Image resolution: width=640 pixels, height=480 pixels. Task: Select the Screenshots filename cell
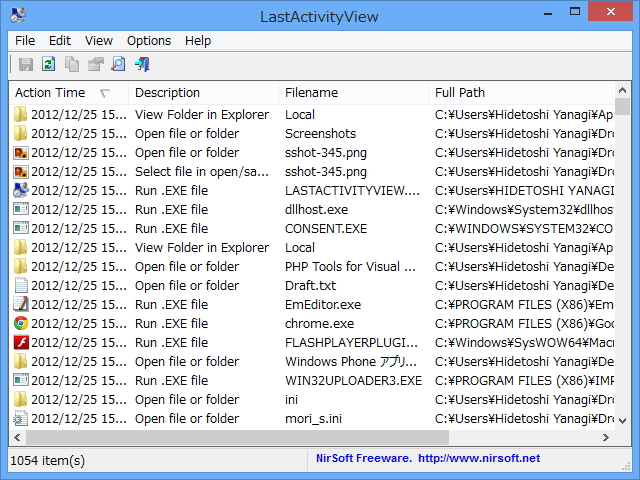pyautogui.click(x=320, y=133)
